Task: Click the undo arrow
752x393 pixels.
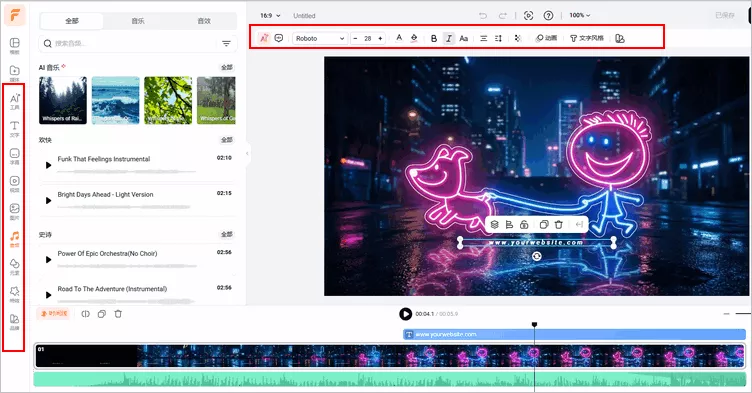Action: click(483, 16)
